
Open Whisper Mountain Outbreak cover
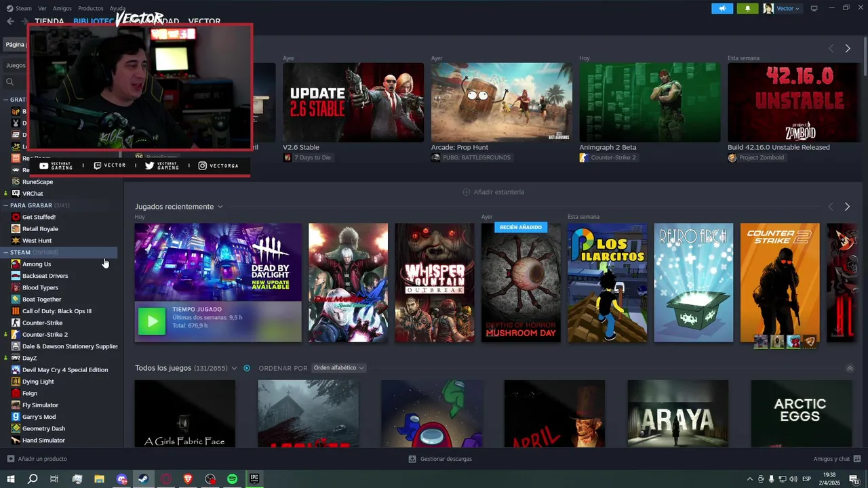[435, 283]
